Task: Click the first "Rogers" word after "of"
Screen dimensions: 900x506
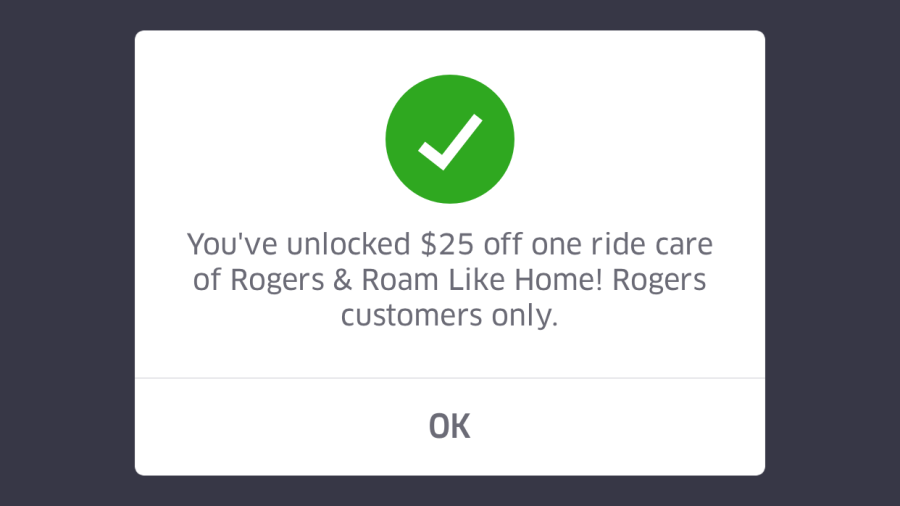Action: point(277,281)
